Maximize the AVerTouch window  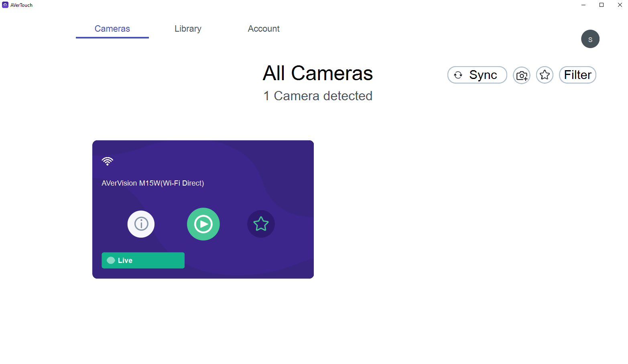click(x=602, y=5)
